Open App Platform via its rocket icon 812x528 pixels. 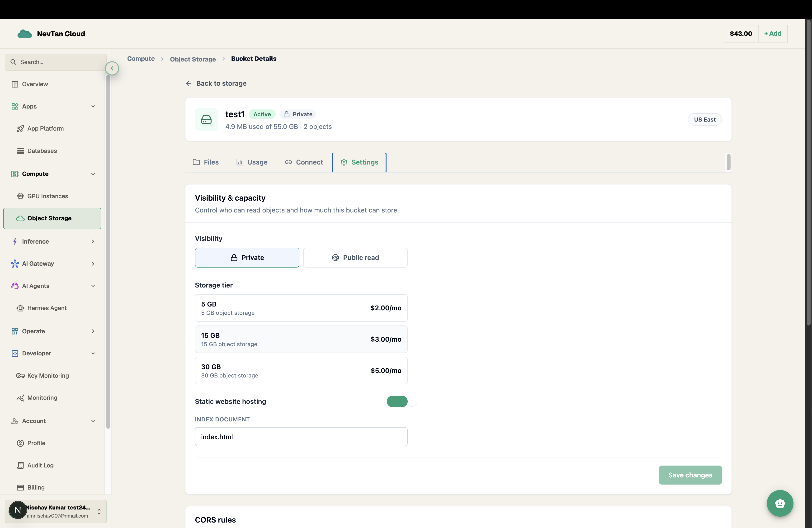click(x=20, y=129)
